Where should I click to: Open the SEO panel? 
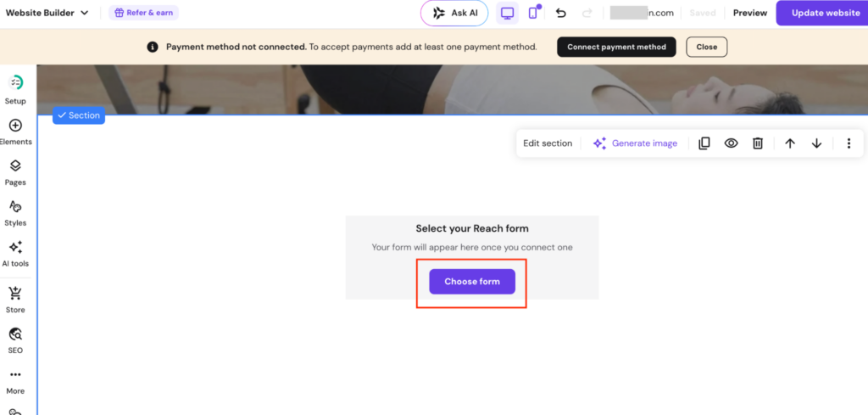click(x=15, y=341)
